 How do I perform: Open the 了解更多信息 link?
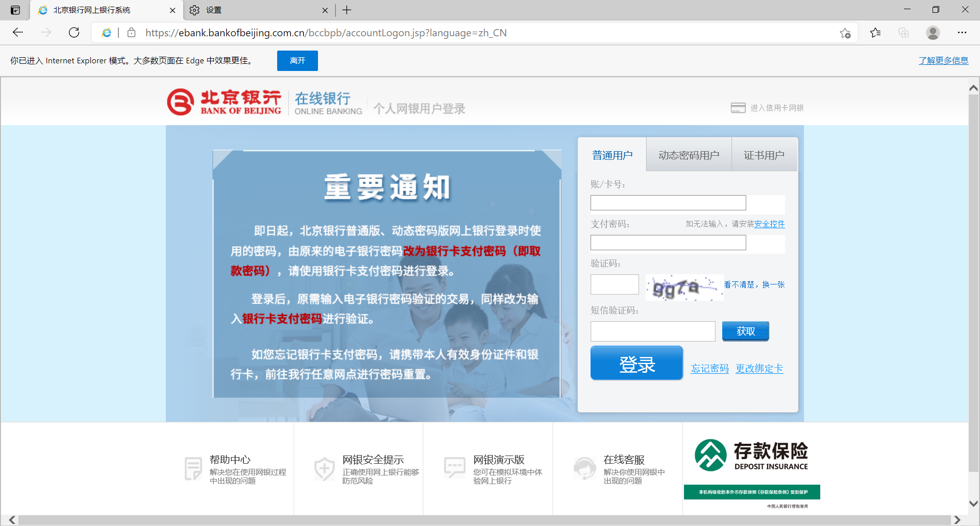pyautogui.click(x=944, y=60)
